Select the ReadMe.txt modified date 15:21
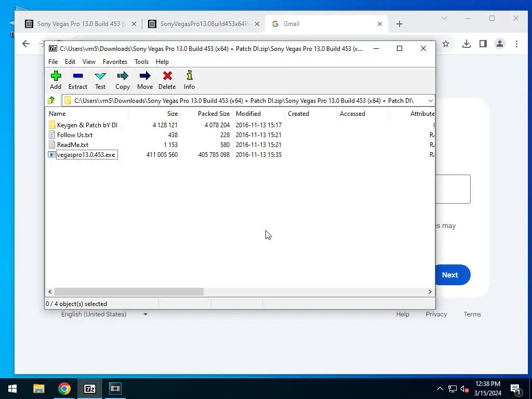 pyautogui.click(x=259, y=144)
